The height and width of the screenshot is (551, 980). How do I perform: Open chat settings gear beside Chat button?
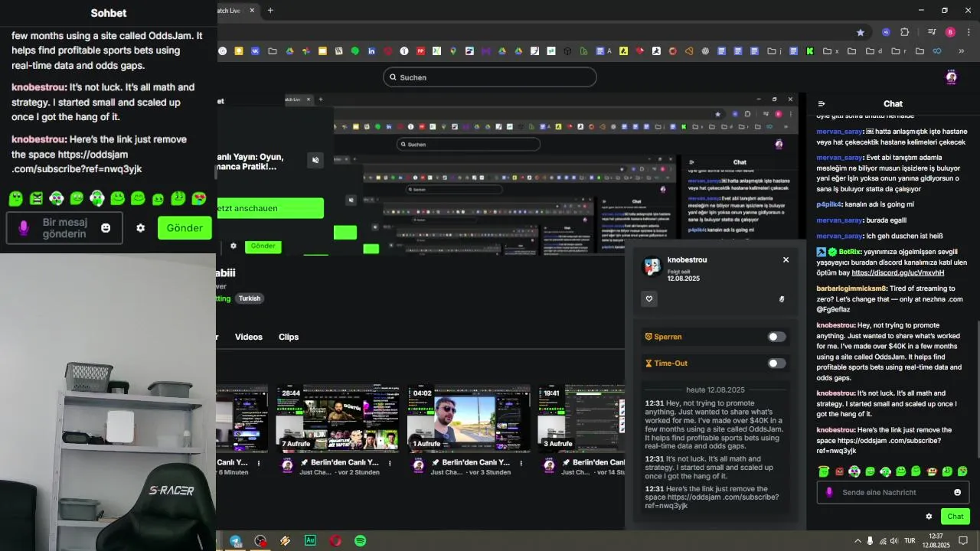(929, 517)
